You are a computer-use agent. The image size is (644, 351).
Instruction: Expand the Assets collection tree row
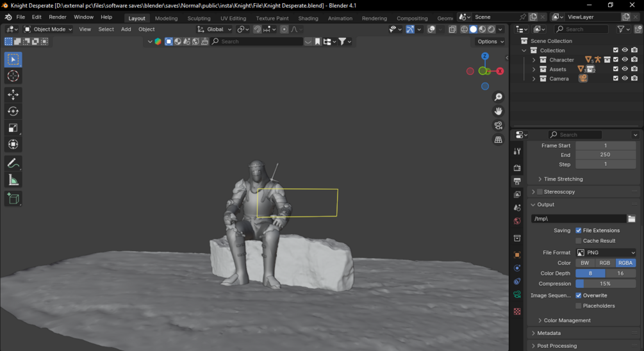click(534, 69)
